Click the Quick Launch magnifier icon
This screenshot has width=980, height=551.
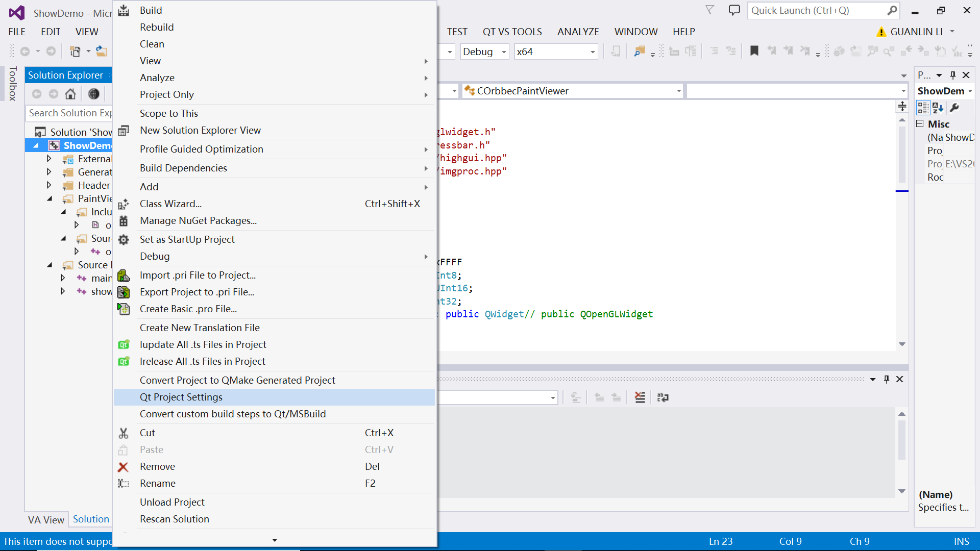(x=892, y=10)
